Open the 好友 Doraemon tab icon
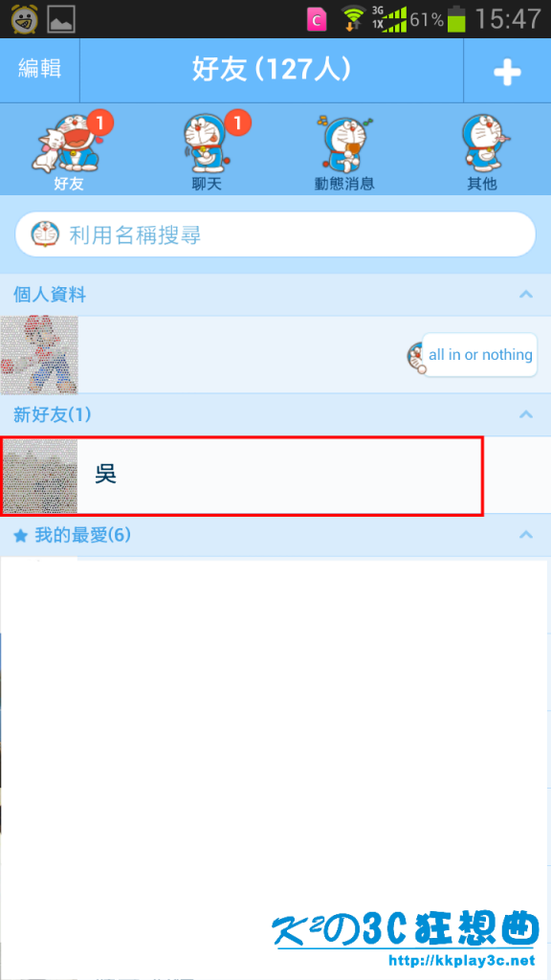Viewport: 551px width, 980px height. click(69, 150)
